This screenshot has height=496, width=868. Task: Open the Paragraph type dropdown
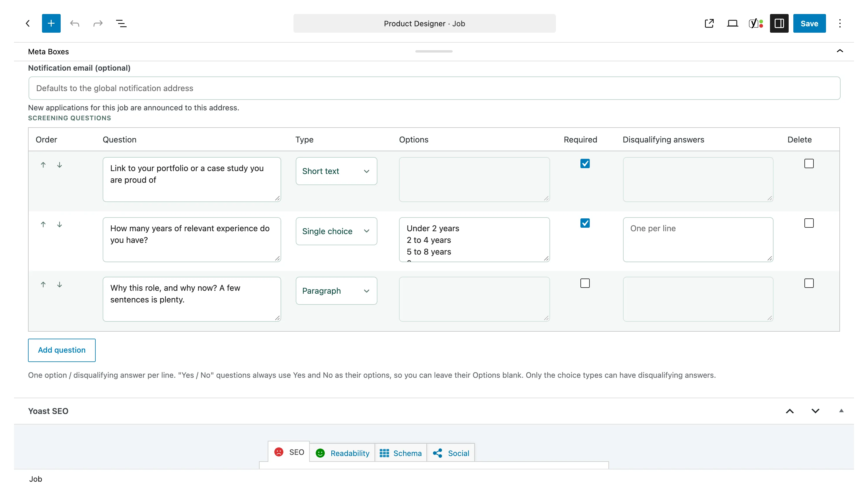(336, 290)
